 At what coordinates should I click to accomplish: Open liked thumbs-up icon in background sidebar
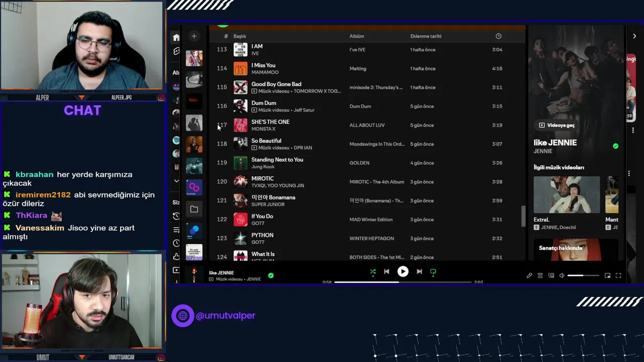176,256
